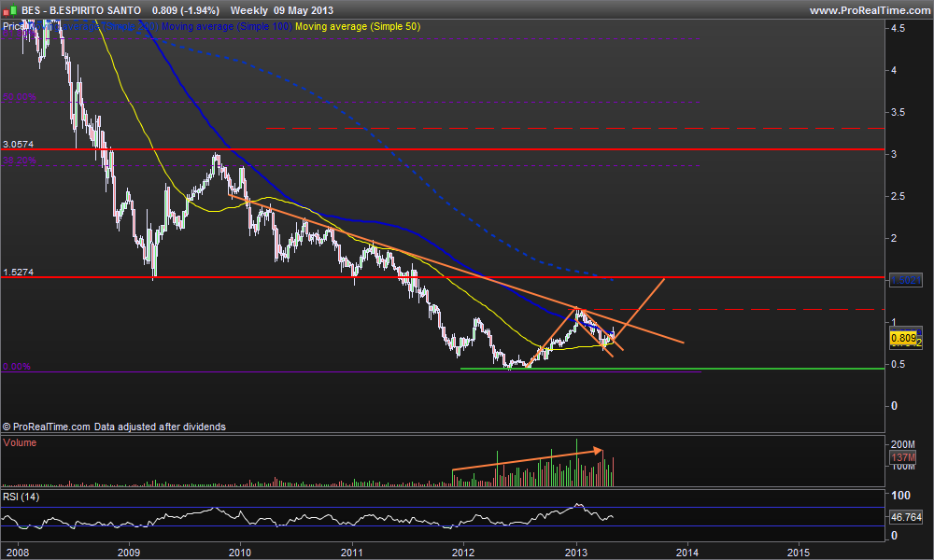
Task: Click the blue 1.502 moving average tag
Action: 905,280
